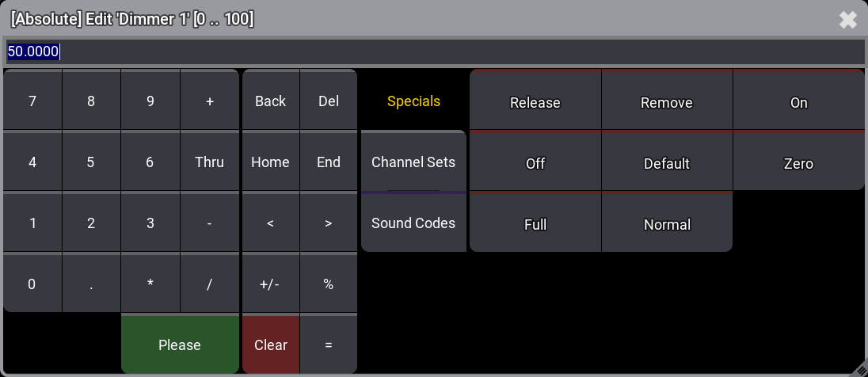
Task: Switch to the Channel Sets tab
Action: coord(413,162)
